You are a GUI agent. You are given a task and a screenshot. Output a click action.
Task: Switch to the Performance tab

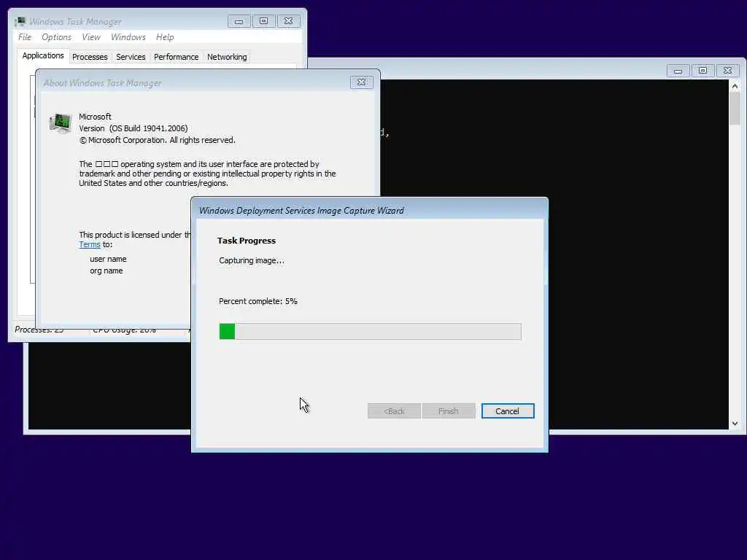pyautogui.click(x=177, y=57)
